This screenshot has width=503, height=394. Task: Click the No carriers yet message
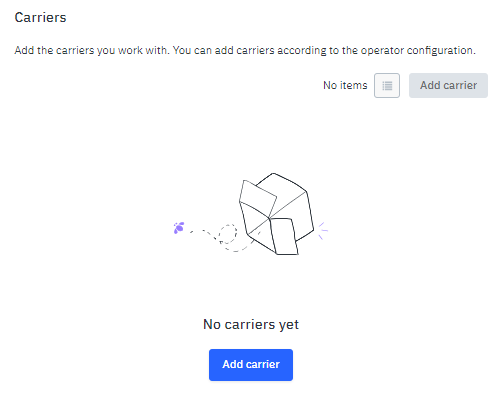point(251,324)
